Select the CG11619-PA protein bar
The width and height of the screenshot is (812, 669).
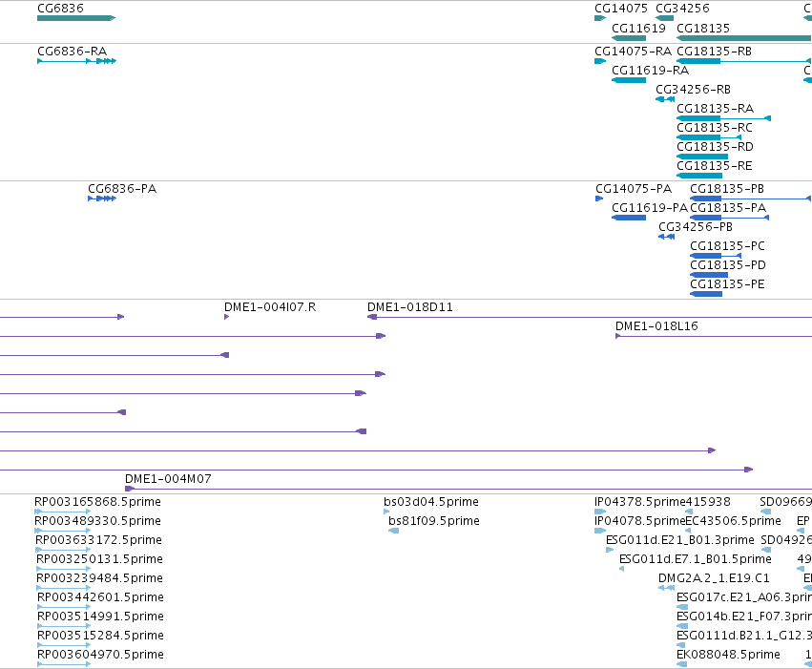pos(629,218)
